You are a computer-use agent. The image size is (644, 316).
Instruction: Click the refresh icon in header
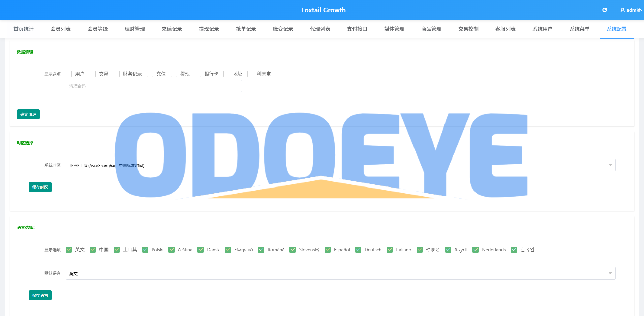click(x=605, y=10)
